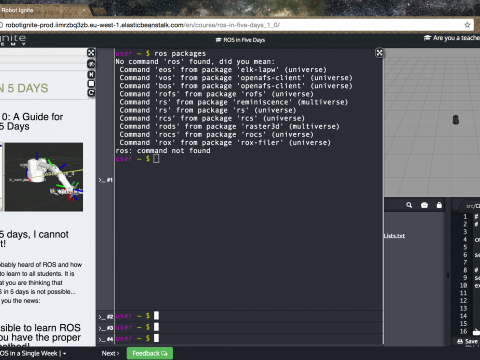Click the prompt in terminal #4 row
Image resolution: width=480 pixels, height=360 pixels.
click(137, 338)
